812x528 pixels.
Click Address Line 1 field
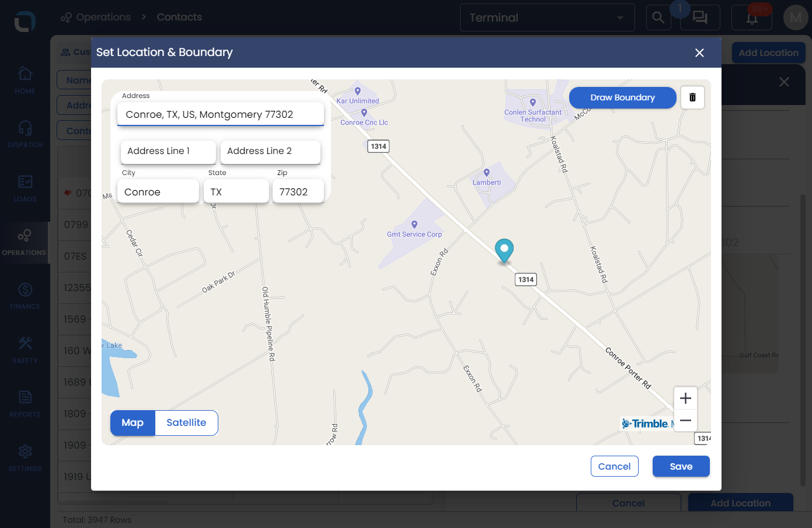[x=168, y=151]
